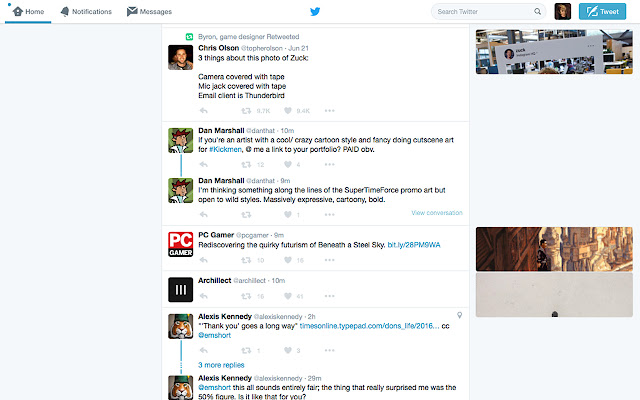Open more options on Dan Marshall's 10m tweet
Screen dimensions: 640x400
(330, 164)
